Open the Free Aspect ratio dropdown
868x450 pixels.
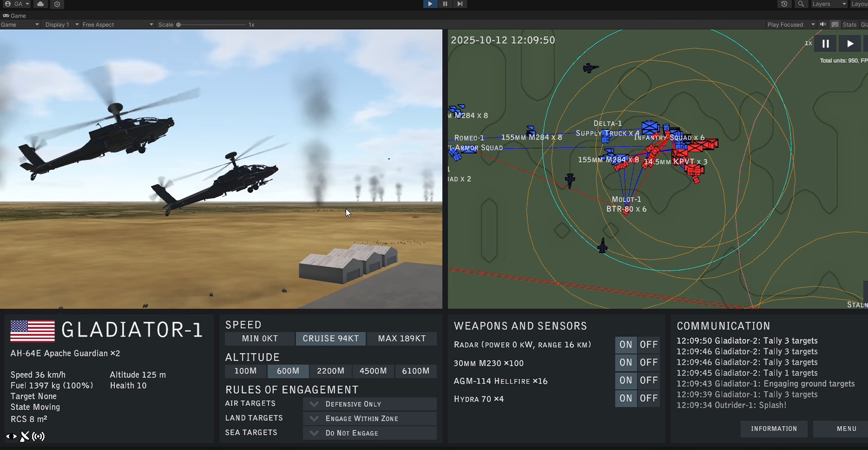(118, 25)
